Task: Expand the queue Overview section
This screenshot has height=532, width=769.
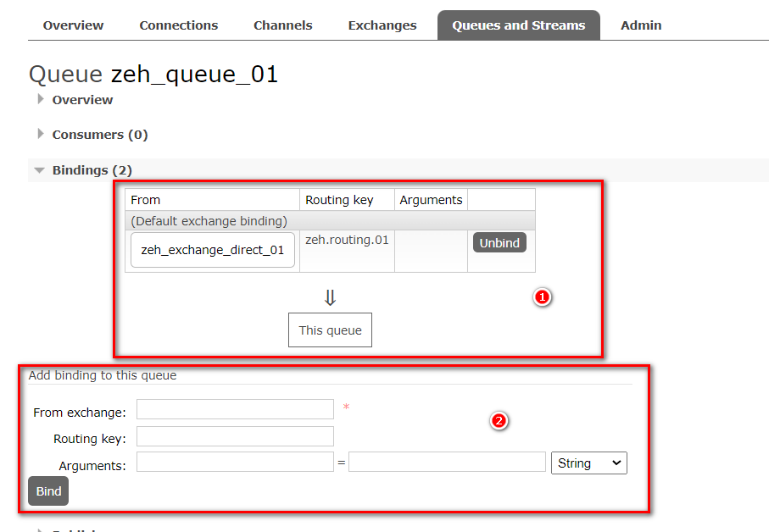Action: tap(81, 100)
